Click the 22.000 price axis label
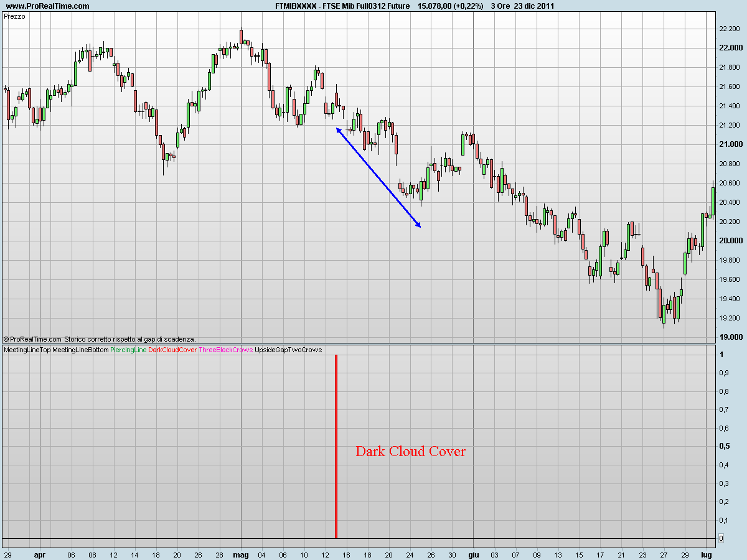747x560 pixels. click(x=730, y=48)
